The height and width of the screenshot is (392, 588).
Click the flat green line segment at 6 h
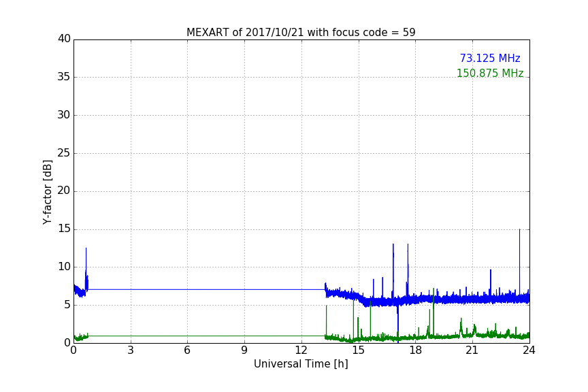pos(187,336)
